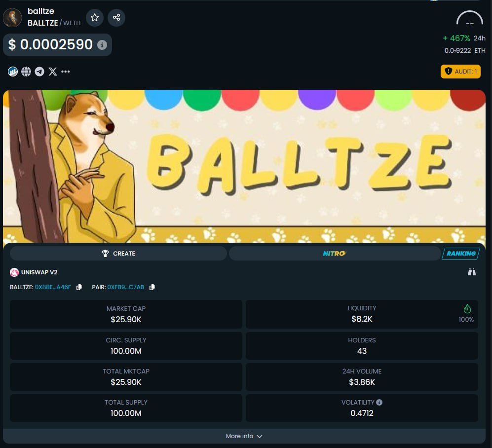
Task: Open the X (Twitter) link icon
Action: click(53, 72)
